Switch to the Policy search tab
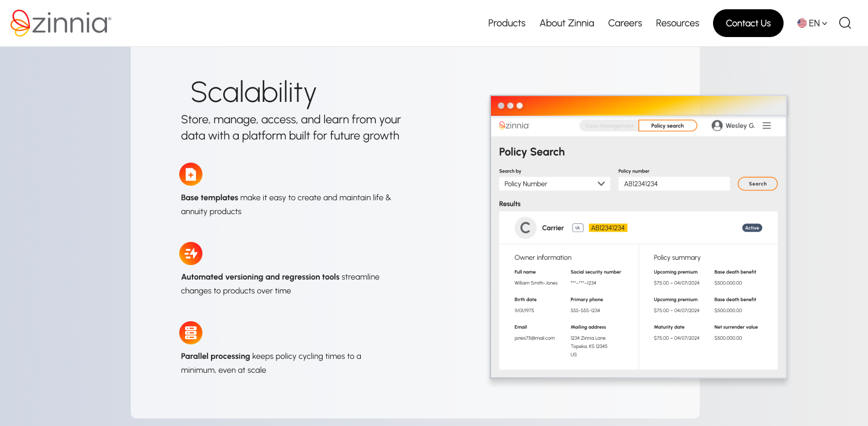868x426 pixels. pos(667,126)
